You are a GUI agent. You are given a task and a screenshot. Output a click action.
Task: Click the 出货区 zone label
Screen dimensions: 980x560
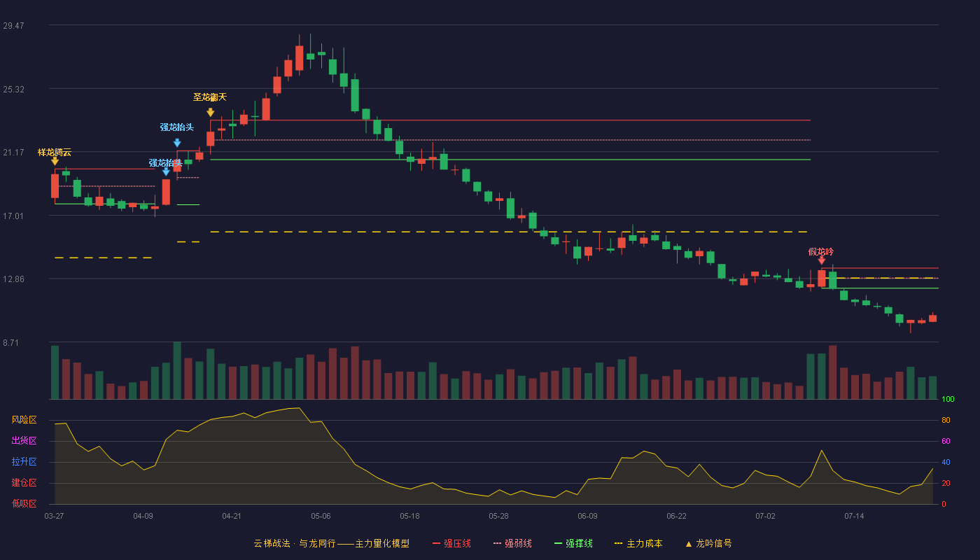pyautogui.click(x=24, y=441)
